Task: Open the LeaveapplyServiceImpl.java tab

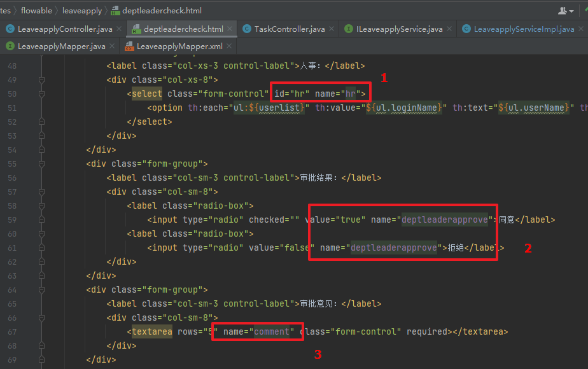Action: tap(524, 29)
